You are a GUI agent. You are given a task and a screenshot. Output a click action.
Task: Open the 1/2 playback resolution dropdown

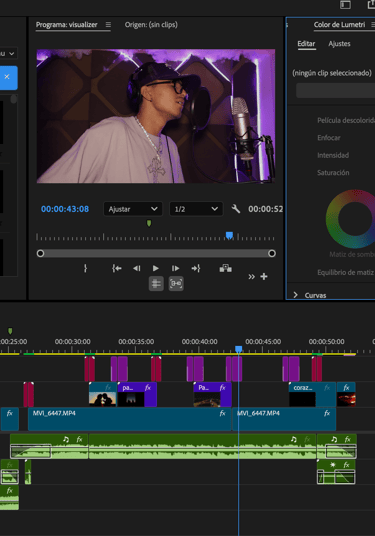[x=196, y=209]
